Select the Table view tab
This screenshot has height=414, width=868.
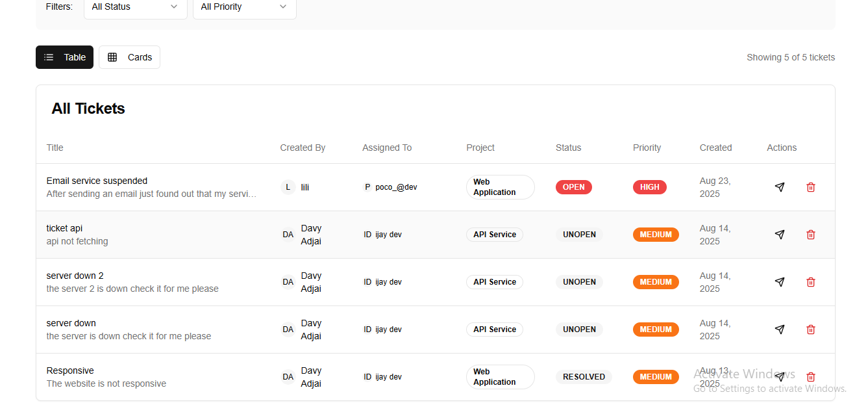pyautogui.click(x=64, y=57)
